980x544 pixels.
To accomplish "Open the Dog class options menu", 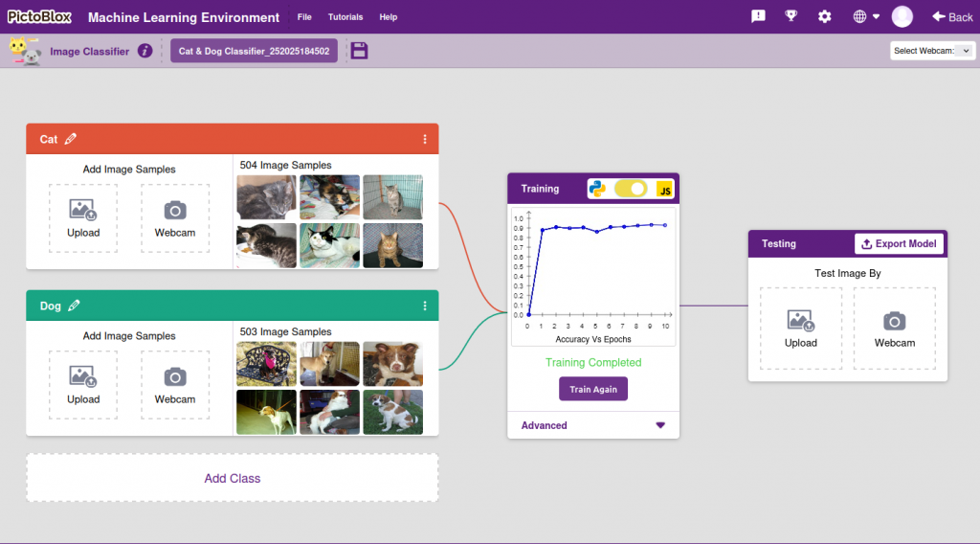I will 425,306.
